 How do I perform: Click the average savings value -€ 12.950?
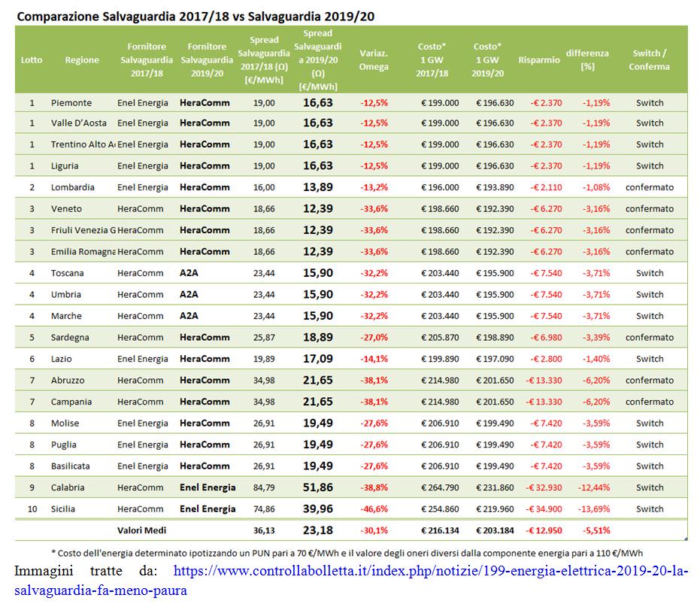pos(538,530)
